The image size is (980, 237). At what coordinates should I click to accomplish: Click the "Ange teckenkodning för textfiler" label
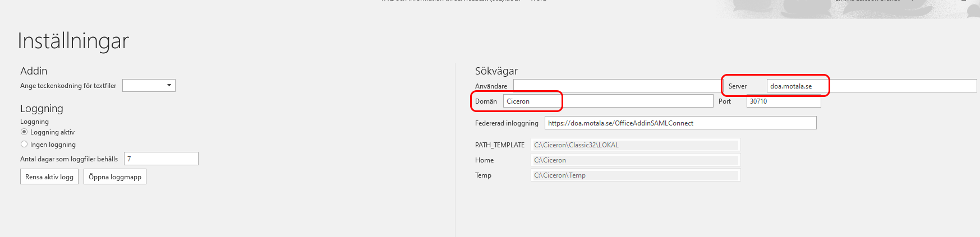(68, 86)
